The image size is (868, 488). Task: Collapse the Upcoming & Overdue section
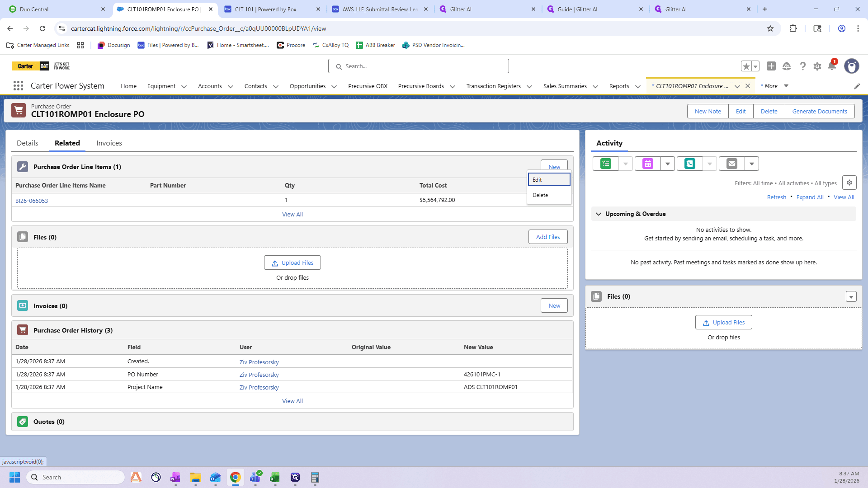point(599,214)
